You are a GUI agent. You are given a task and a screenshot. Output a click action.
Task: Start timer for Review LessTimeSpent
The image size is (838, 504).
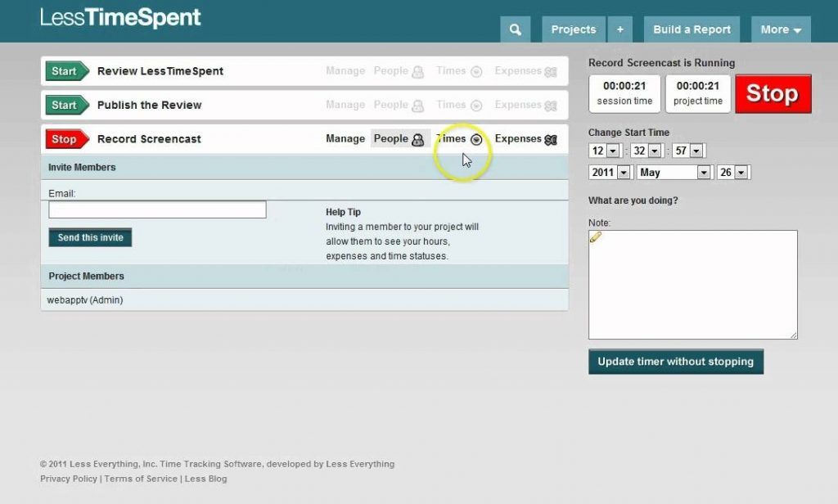[x=63, y=71]
